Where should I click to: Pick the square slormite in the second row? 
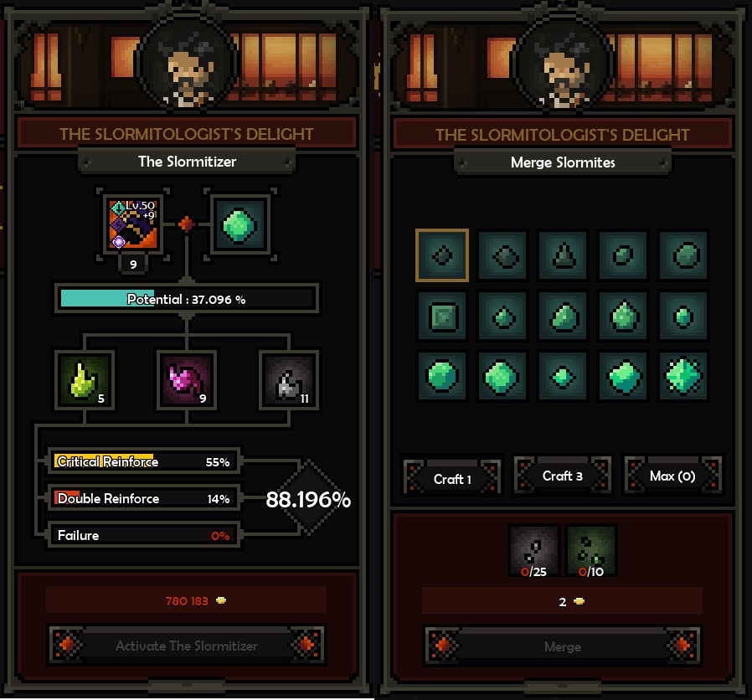[441, 316]
